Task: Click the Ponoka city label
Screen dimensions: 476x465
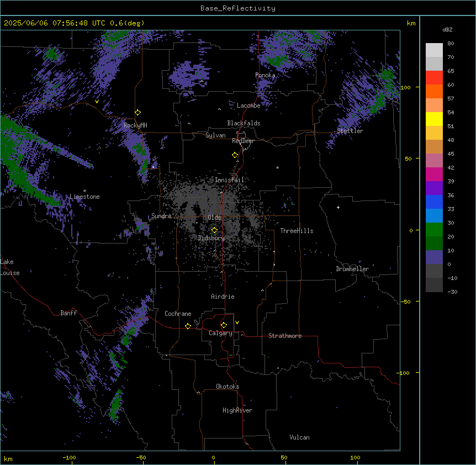Action: click(x=265, y=75)
